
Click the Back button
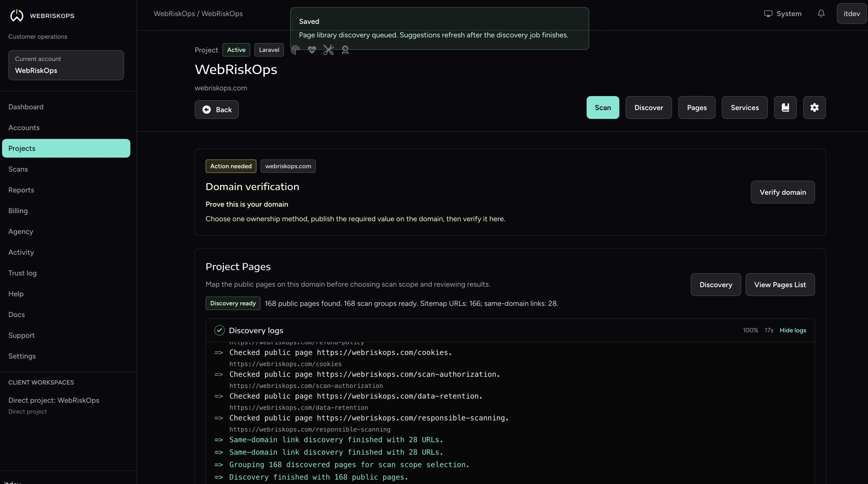pos(217,110)
